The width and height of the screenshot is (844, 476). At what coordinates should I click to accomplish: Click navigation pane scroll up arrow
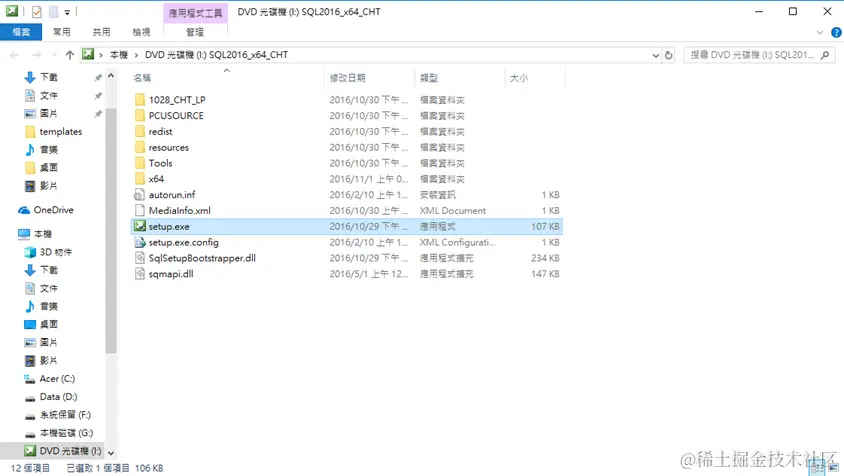[111, 76]
